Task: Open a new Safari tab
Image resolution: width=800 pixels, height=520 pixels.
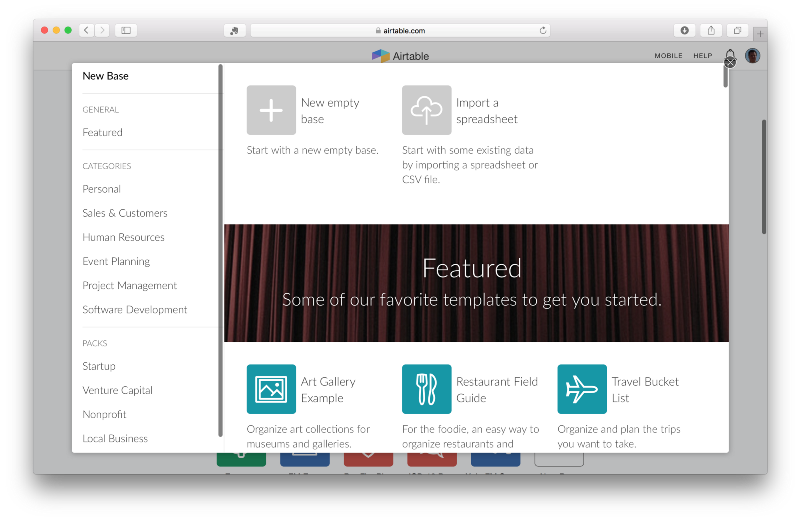Action: coord(760,34)
